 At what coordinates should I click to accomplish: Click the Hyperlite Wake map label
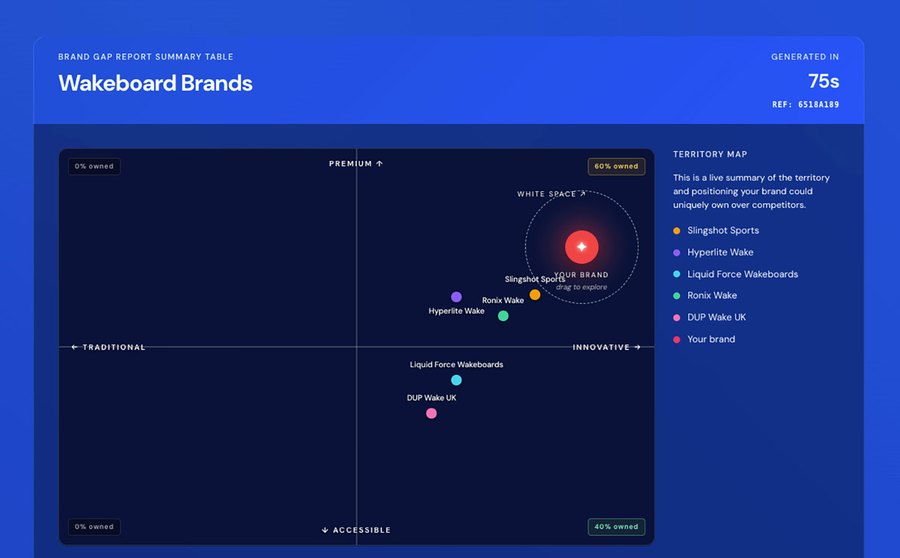point(456,311)
